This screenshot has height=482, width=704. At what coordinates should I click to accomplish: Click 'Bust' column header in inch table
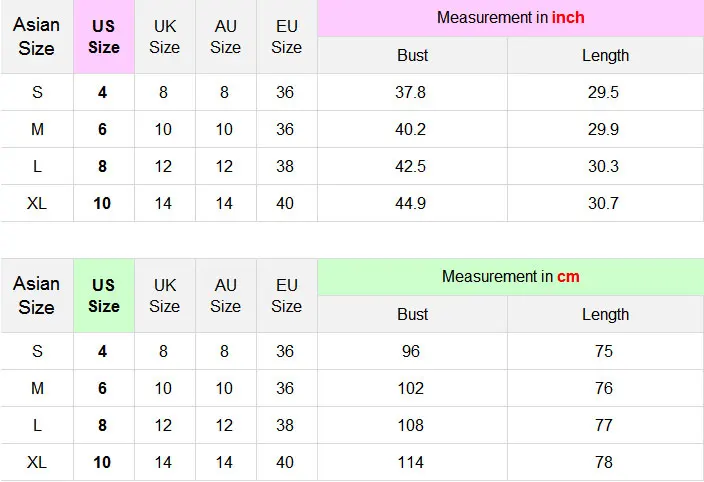click(x=413, y=56)
